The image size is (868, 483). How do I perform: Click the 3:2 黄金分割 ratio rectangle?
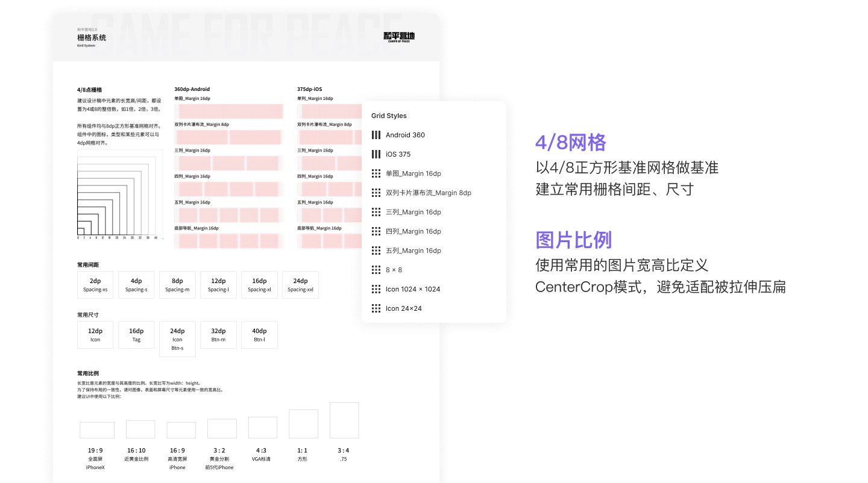pos(222,429)
